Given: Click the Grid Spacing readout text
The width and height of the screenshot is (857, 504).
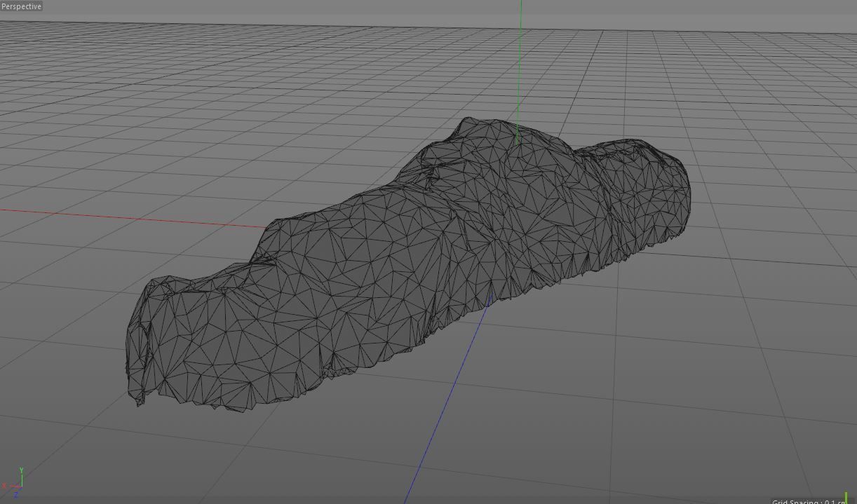Looking at the screenshot, I should 809,501.
